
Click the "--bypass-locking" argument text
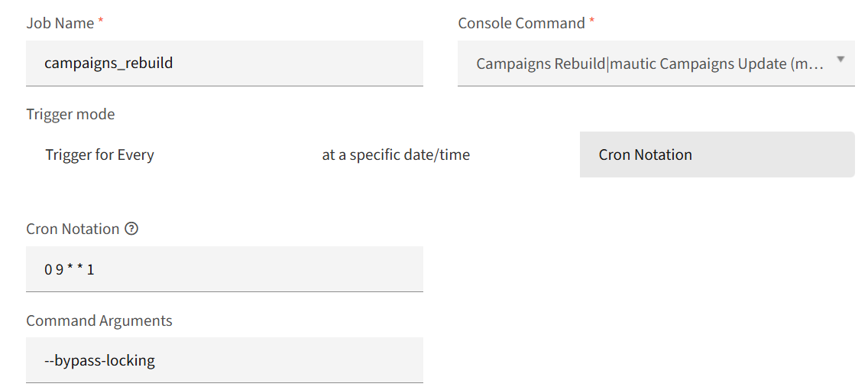pyautogui.click(x=100, y=360)
